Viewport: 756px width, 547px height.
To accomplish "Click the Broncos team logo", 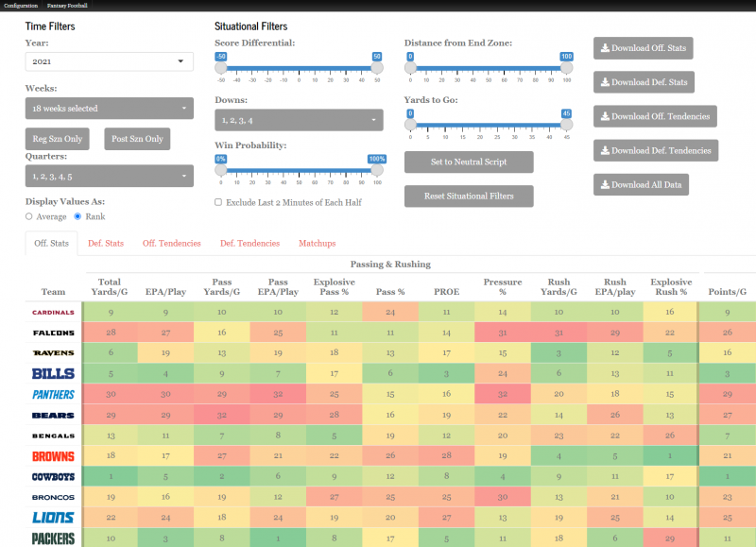I will [53, 497].
